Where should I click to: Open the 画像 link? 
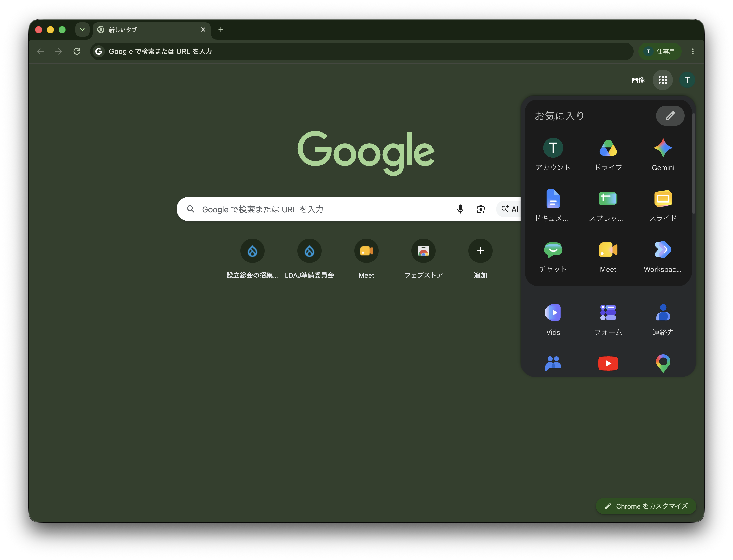pos(638,80)
